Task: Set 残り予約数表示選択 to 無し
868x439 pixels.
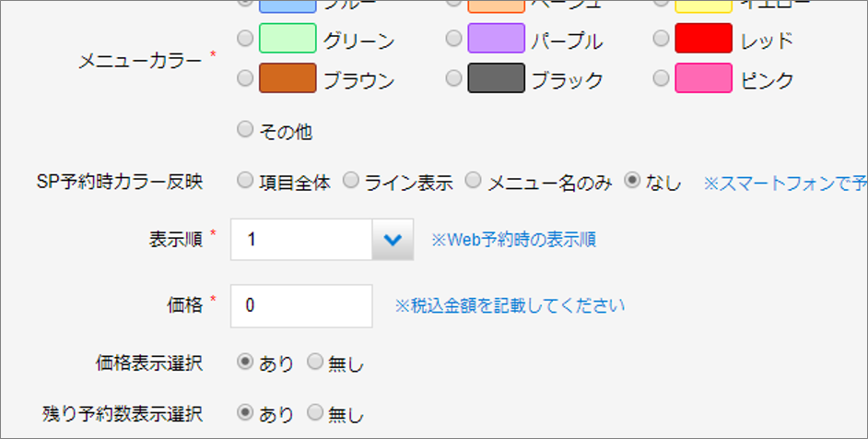Action: [314, 412]
